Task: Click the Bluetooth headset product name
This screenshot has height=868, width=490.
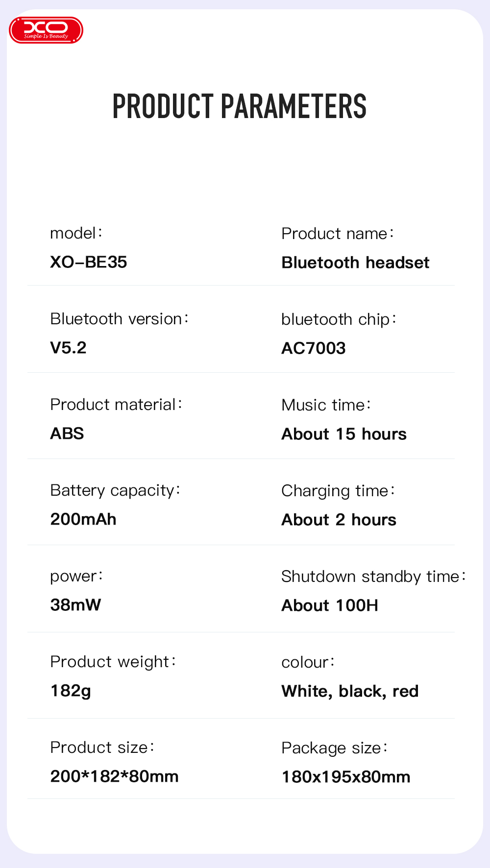Action: [355, 263]
